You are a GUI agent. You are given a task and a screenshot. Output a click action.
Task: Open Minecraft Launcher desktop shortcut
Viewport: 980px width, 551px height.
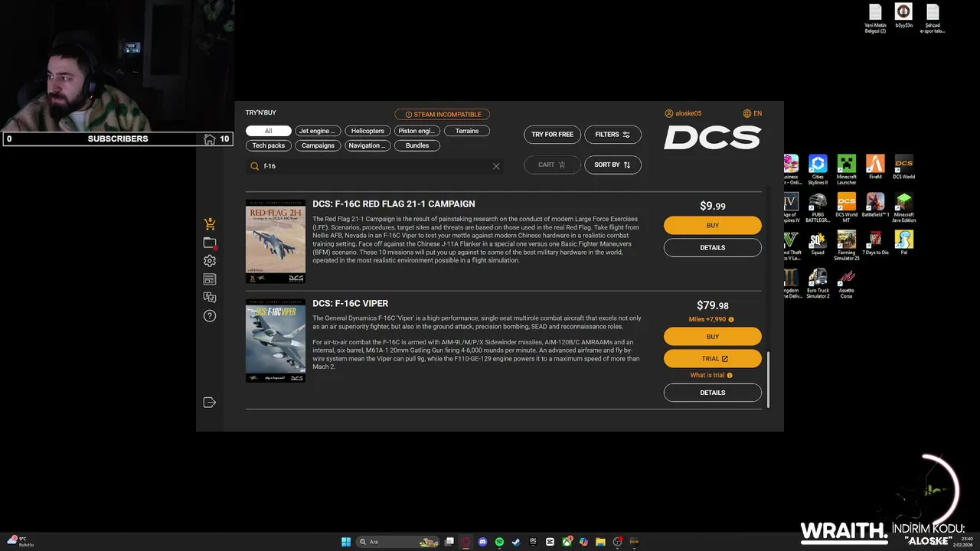point(847,169)
